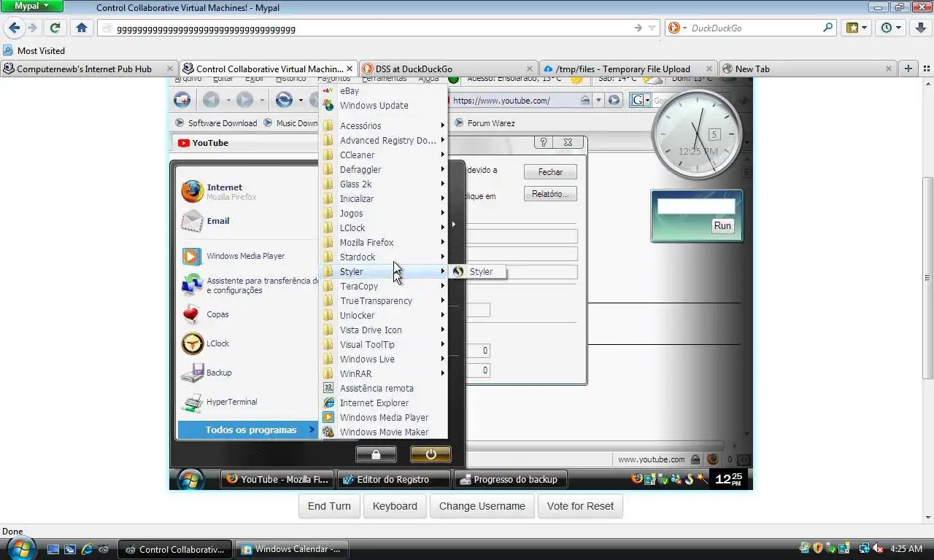Click the help question-mark button in backup dialog
The height and width of the screenshot is (560, 934).
click(x=543, y=143)
